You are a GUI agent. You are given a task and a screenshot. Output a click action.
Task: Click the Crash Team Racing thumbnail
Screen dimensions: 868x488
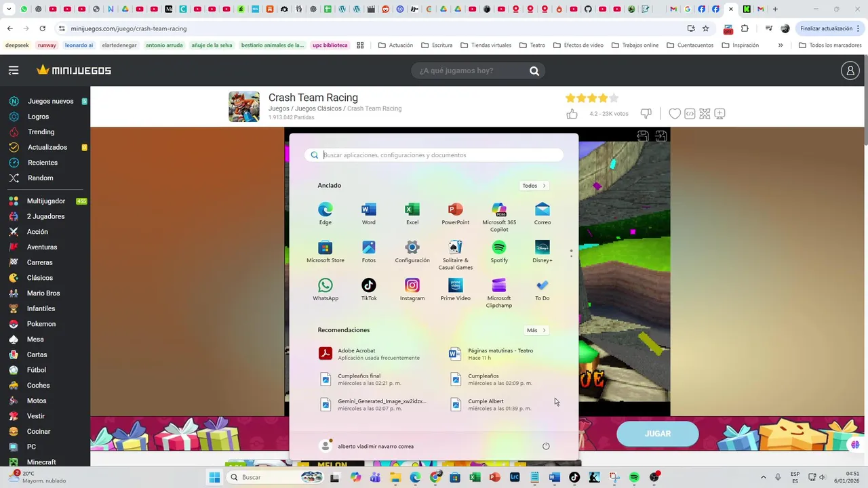(x=244, y=106)
